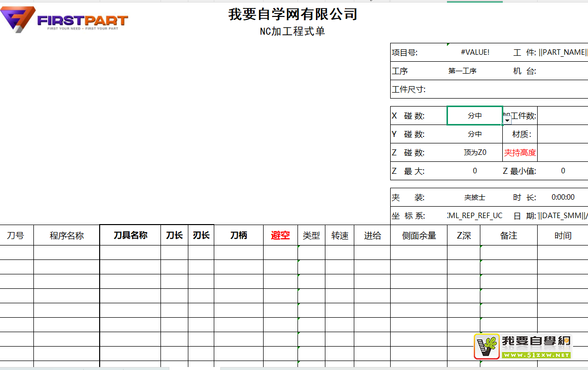Select the 夹披士 cell beside 夹装
Screen dimensions: 588x370
[474, 197]
